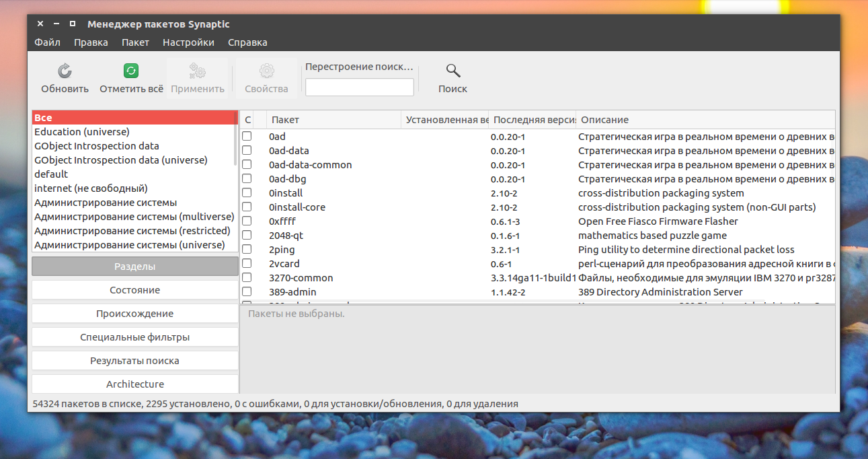This screenshot has width=868, height=459.
Task: Click the Применить gears icon
Action: click(198, 71)
